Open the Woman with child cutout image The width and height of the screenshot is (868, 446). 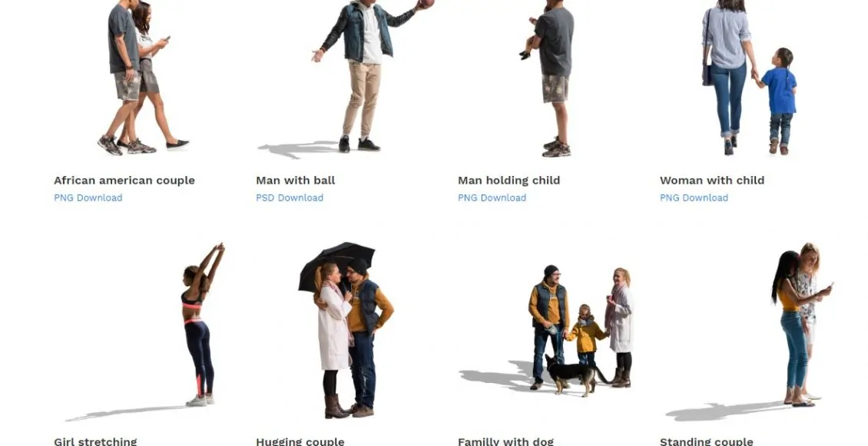pyautogui.click(x=750, y=78)
